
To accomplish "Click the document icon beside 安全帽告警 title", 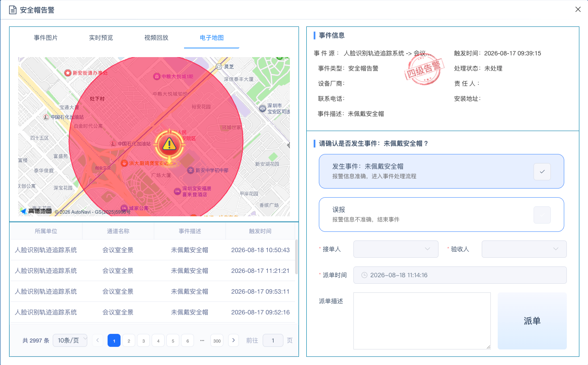I will 13,10.
